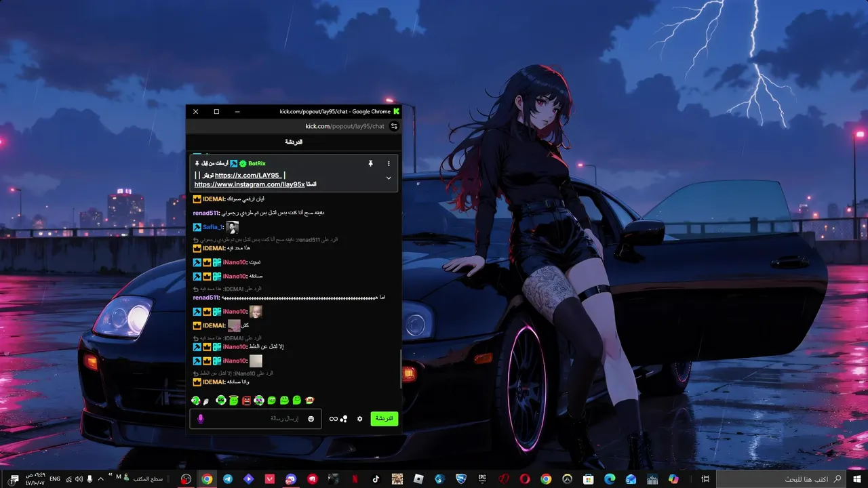Open the blurred grey emote sent by iNano10
Screen dimensions: 868x488
point(256,361)
